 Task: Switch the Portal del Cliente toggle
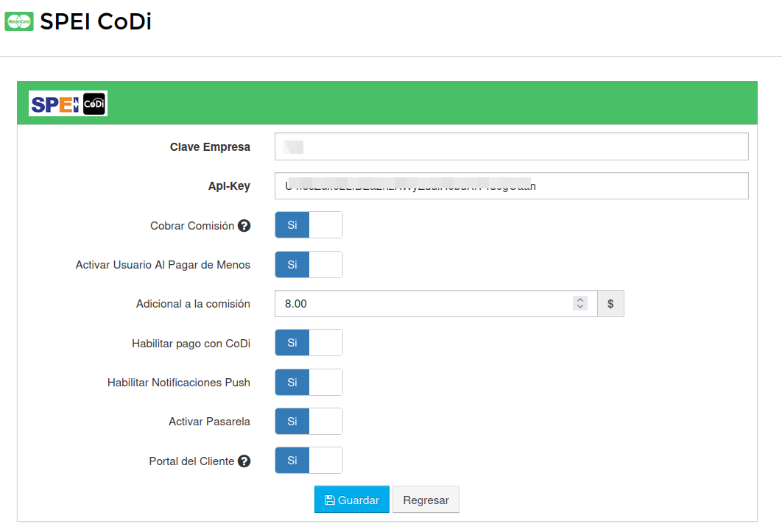[309, 461]
